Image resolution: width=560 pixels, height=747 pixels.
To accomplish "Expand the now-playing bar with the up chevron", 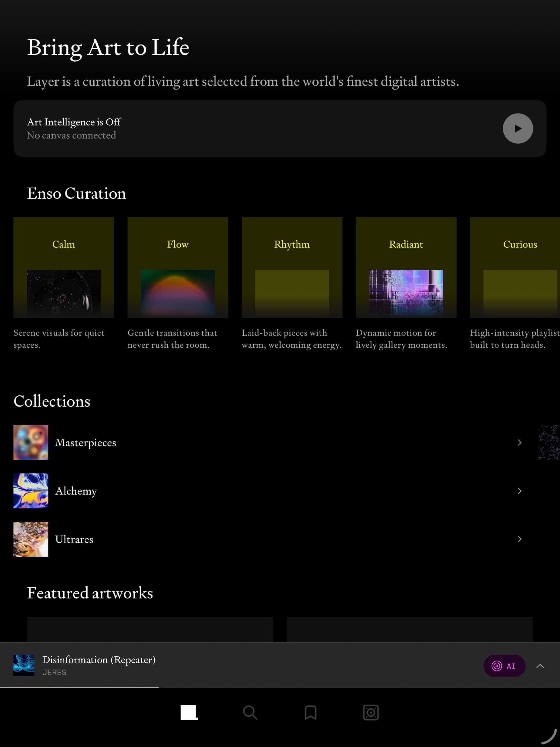I will [x=540, y=666].
